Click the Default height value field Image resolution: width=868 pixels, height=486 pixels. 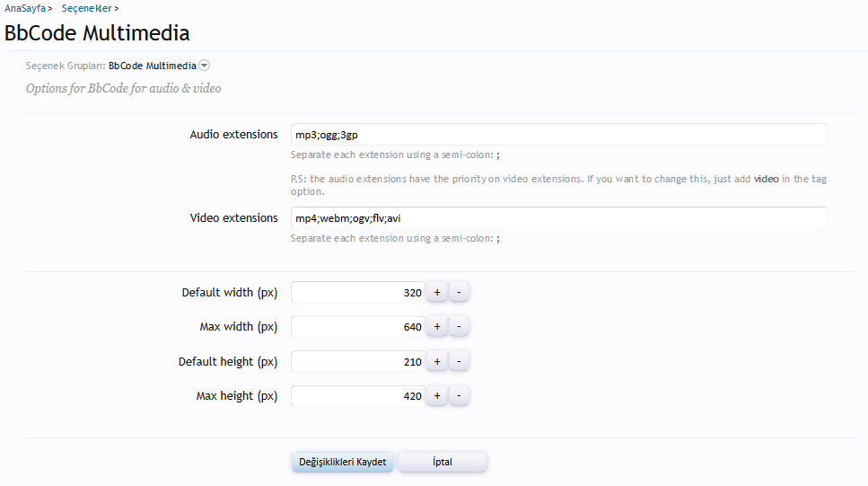point(358,362)
